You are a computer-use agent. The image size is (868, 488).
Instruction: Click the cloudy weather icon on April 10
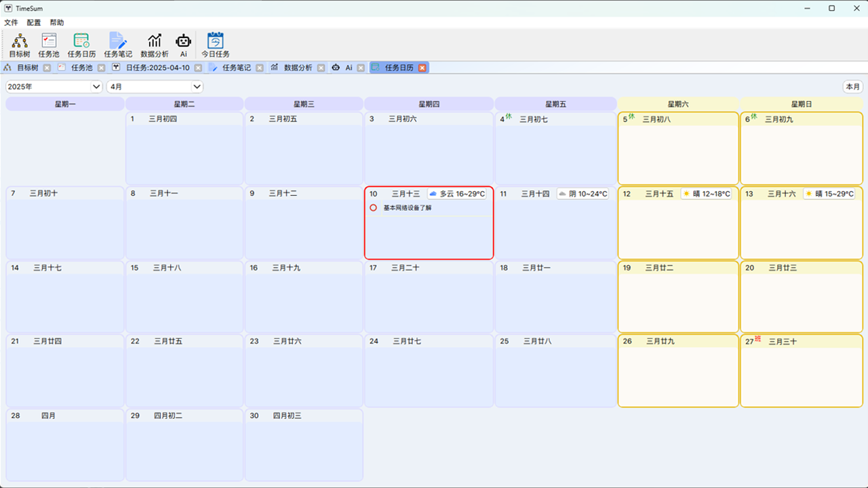point(432,193)
